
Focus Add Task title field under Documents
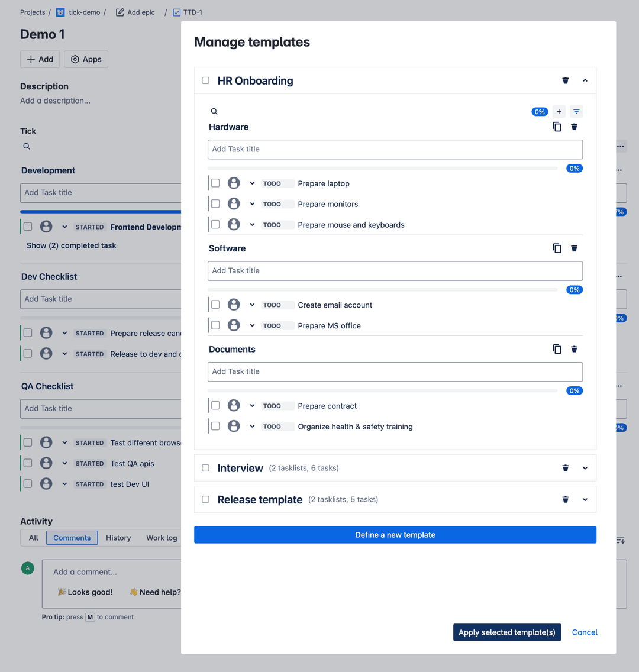pyautogui.click(x=395, y=371)
